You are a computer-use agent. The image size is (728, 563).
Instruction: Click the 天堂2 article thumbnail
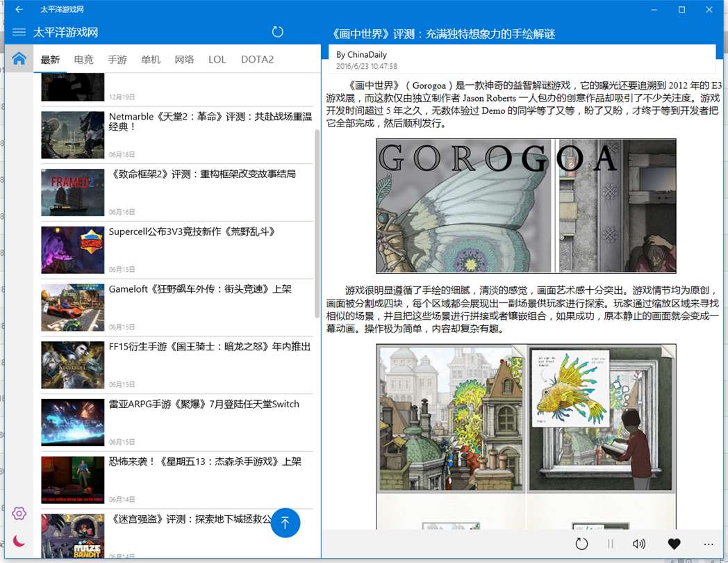pos(72,135)
